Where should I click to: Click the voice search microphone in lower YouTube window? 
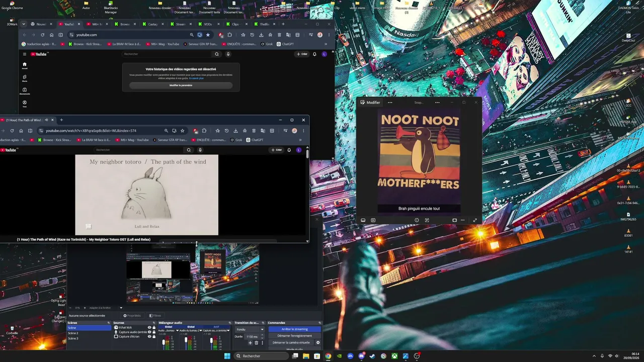pos(200,150)
